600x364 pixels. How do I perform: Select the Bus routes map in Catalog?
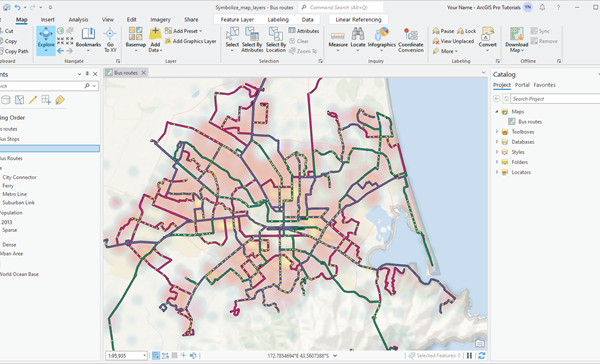click(530, 122)
